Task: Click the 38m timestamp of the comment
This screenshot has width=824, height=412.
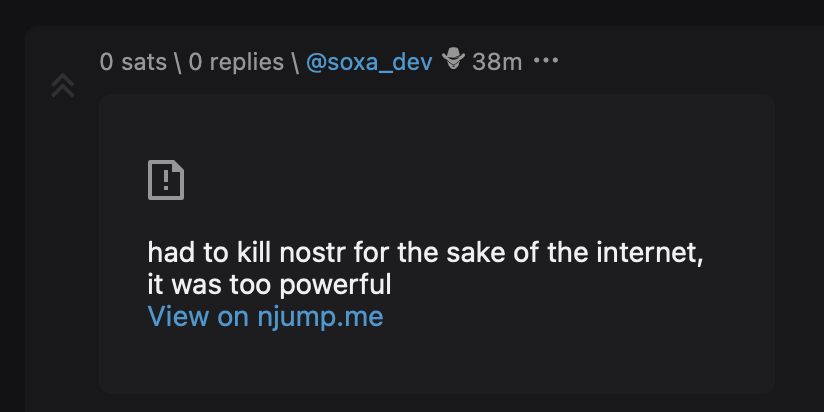Action: [497, 63]
